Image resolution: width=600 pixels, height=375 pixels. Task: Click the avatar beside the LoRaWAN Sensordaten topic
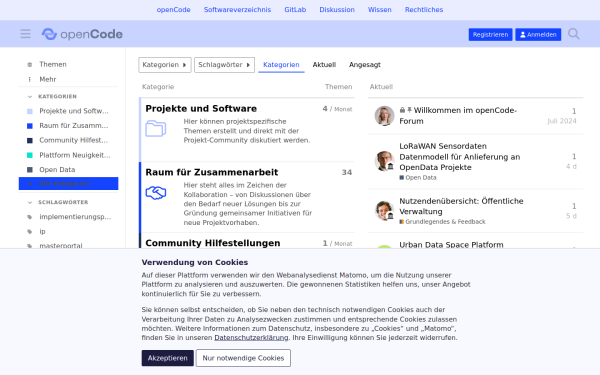(384, 161)
